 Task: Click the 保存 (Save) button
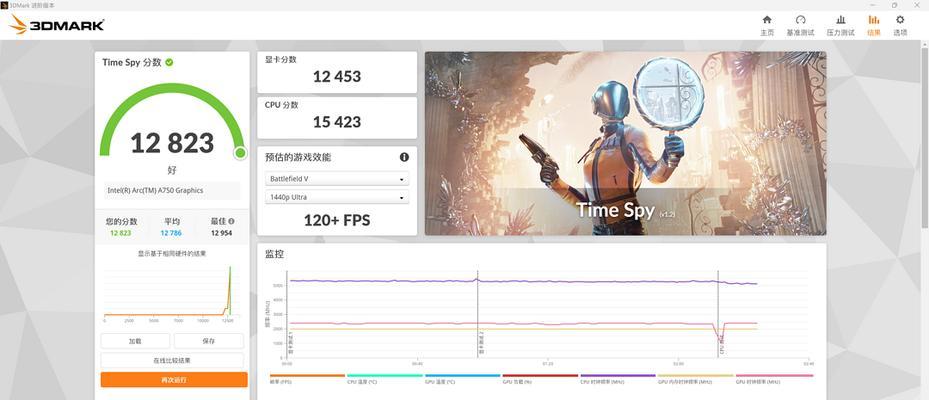(209, 341)
